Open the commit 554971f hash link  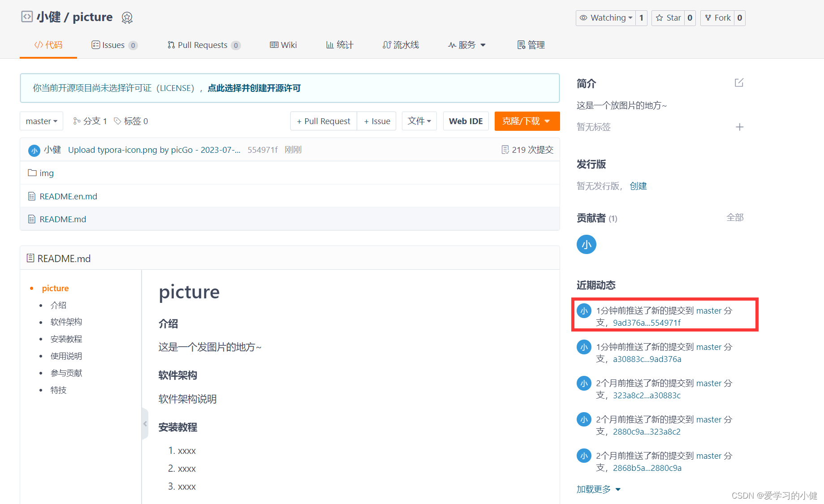pos(263,150)
